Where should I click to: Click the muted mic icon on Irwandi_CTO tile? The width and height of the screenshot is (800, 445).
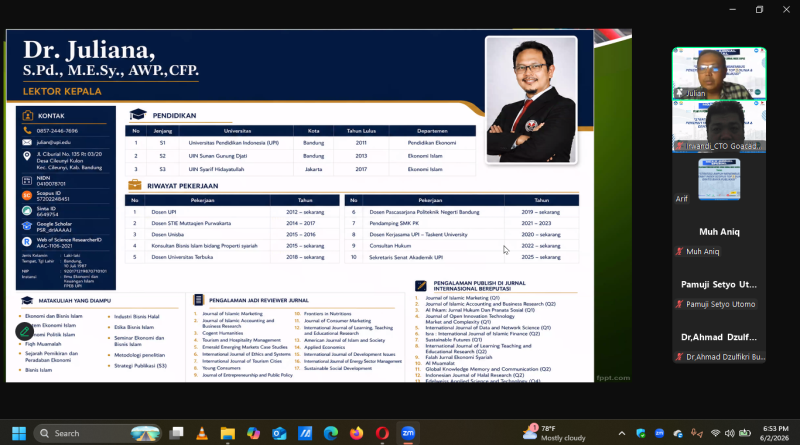click(679, 146)
